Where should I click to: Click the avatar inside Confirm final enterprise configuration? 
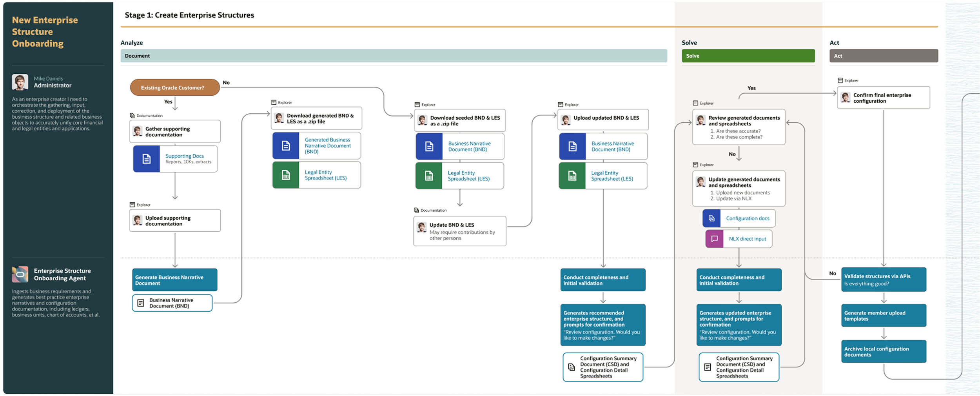pyautogui.click(x=845, y=98)
